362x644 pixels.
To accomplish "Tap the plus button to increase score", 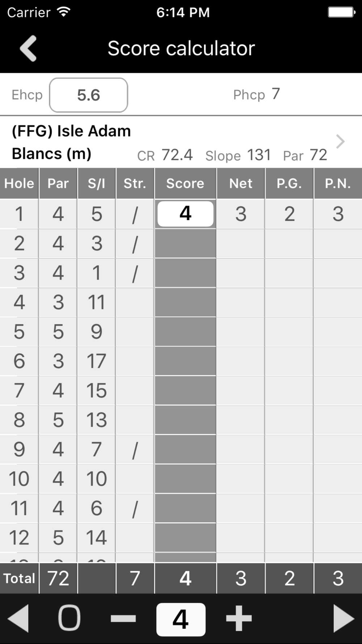I will 239,618.
